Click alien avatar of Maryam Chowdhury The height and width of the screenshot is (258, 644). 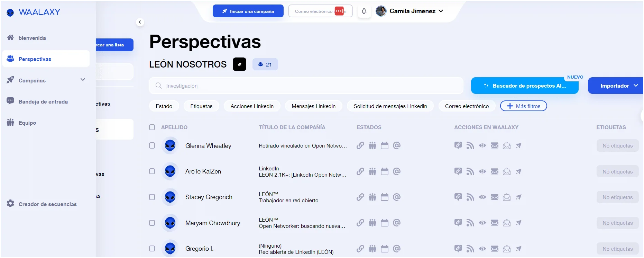click(170, 223)
